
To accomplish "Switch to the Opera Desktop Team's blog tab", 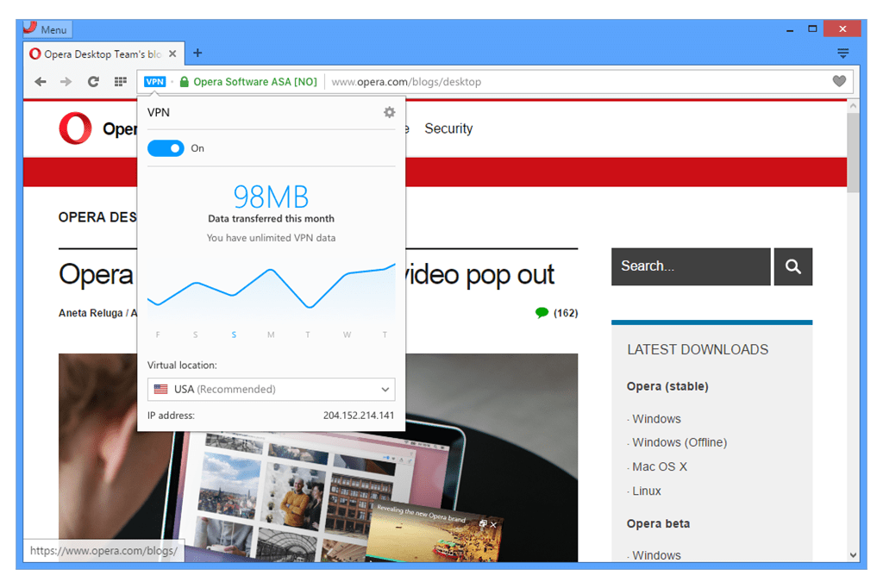I will tap(103, 53).
